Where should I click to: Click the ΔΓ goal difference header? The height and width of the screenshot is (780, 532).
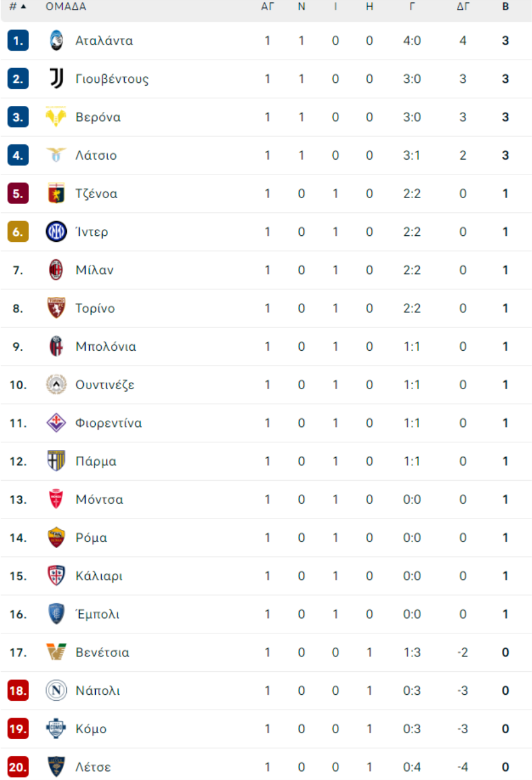point(463,7)
